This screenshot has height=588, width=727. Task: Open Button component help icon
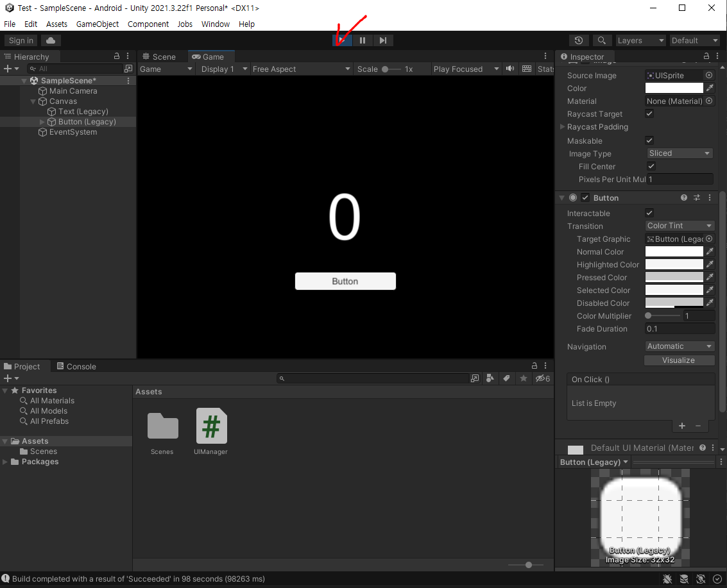pyautogui.click(x=684, y=198)
